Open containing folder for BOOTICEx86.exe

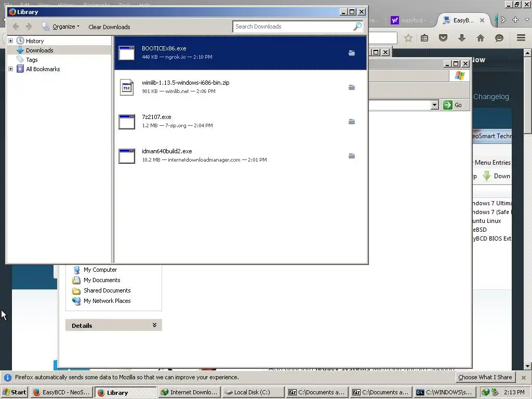pyautogui.click(x=352, y=53)
